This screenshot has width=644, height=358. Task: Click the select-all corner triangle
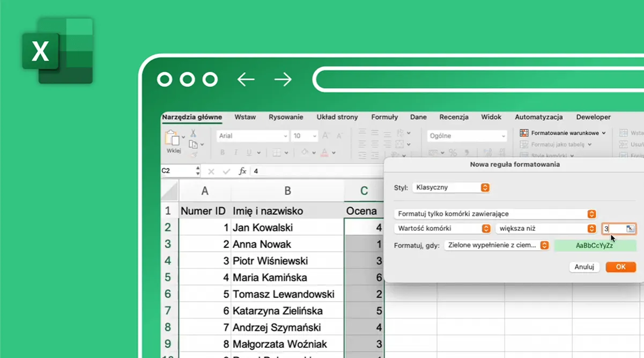pos(169,191)
